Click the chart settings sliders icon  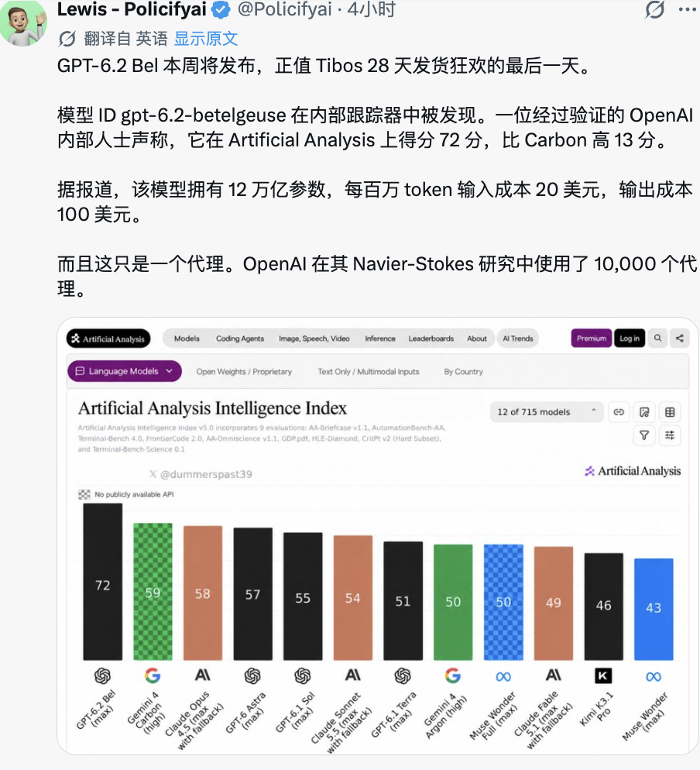coord(670,435)
